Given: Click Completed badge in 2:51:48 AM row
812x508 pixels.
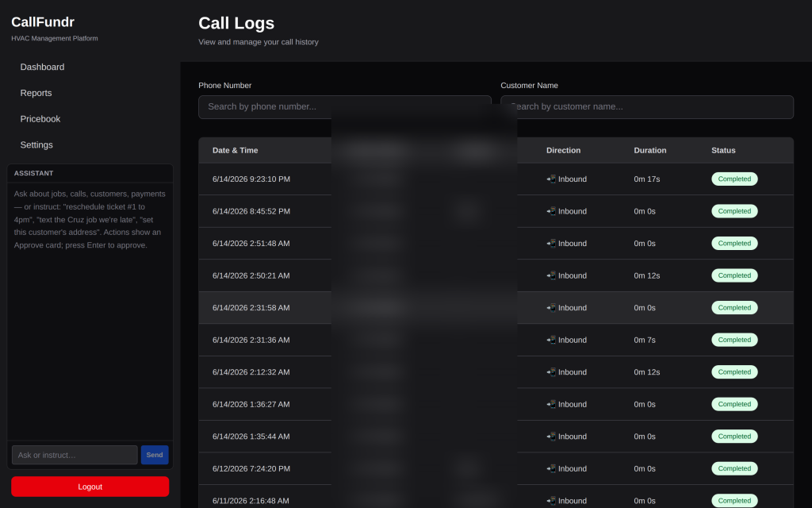Looking at the screenshot, I should [x=734, y=243].
